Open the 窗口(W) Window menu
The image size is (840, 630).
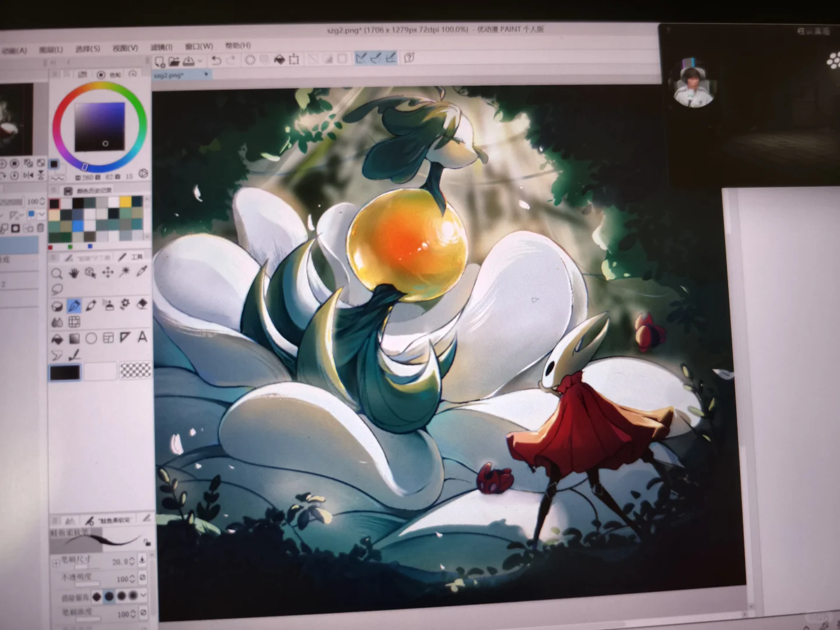pos(199,46)
